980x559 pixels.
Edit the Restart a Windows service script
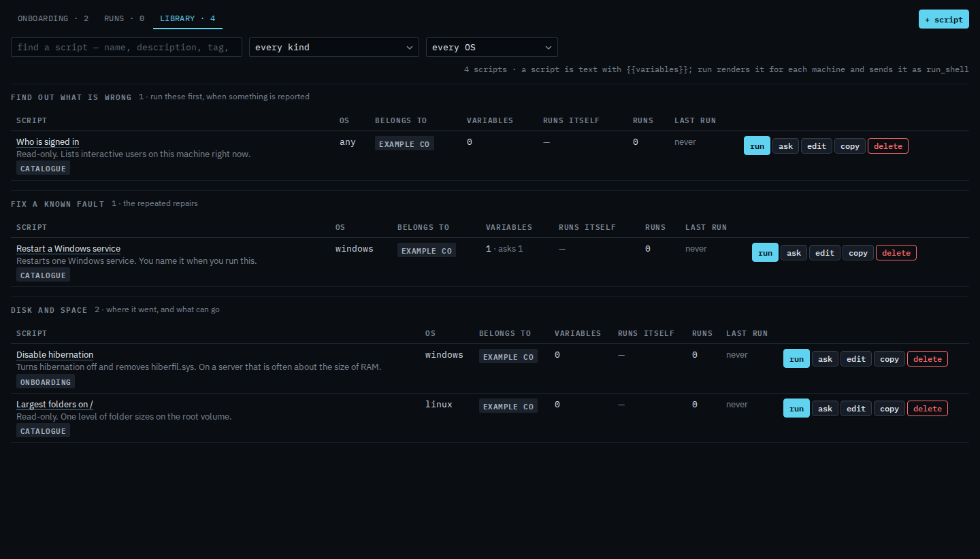pos(824,252)
